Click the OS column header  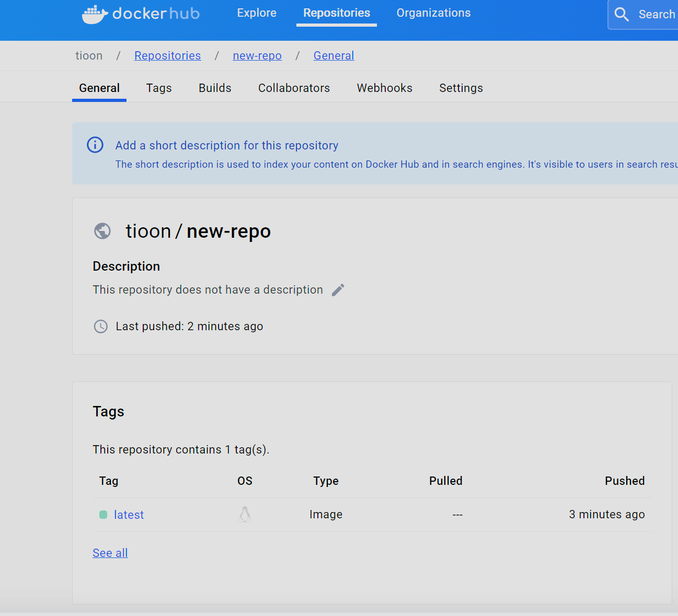[245, 481]
